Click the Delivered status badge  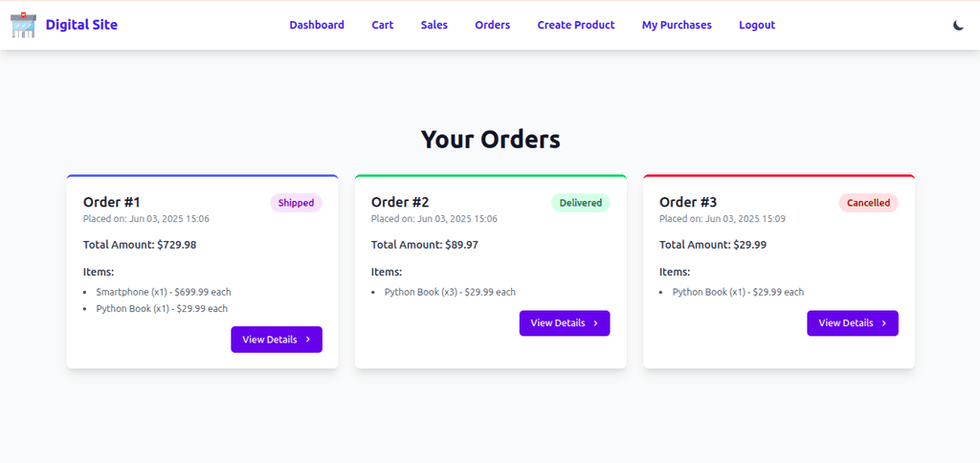point(581,203)
